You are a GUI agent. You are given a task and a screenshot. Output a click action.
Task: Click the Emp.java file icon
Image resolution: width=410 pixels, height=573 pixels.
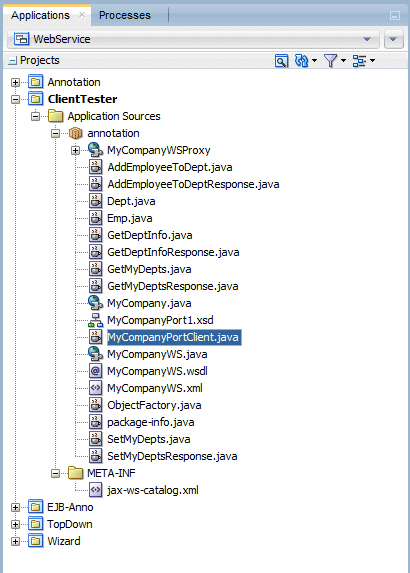click(x=95, y=218)
